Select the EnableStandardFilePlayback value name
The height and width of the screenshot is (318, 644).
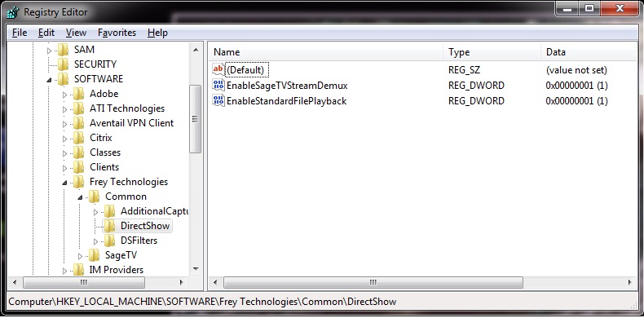[x=287, y=101]
